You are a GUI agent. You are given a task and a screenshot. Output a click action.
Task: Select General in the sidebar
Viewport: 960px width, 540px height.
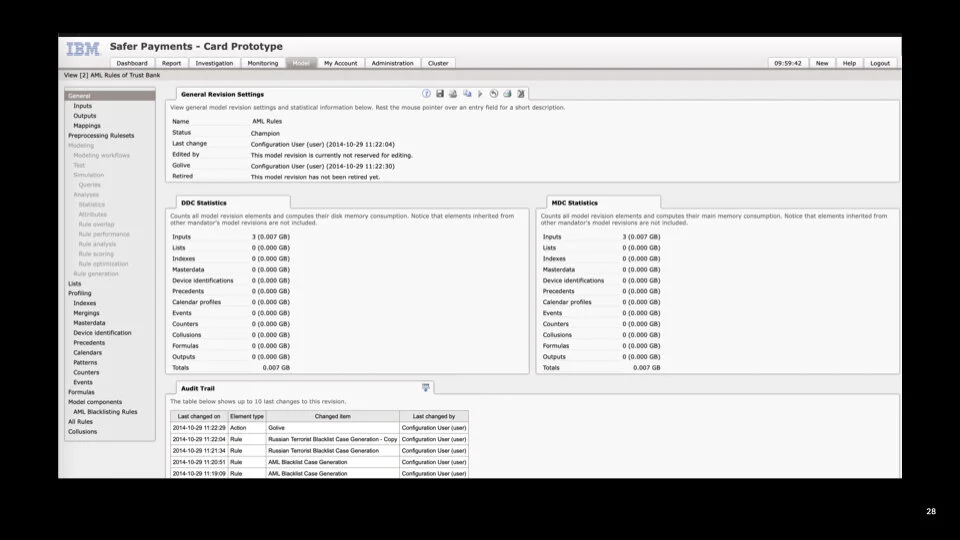(x=110, y=96)
